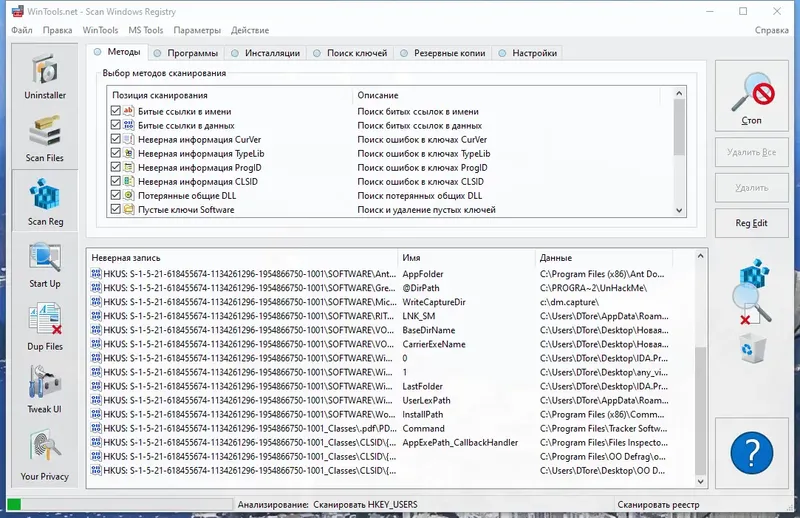
Task: Click registry icon of the AppFolder entry
Action: 96,274
